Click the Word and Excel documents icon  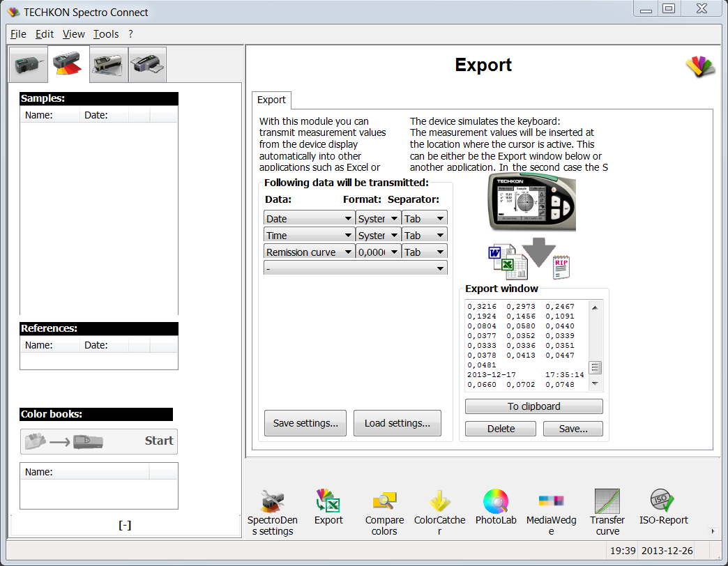[x=508, y=261]
